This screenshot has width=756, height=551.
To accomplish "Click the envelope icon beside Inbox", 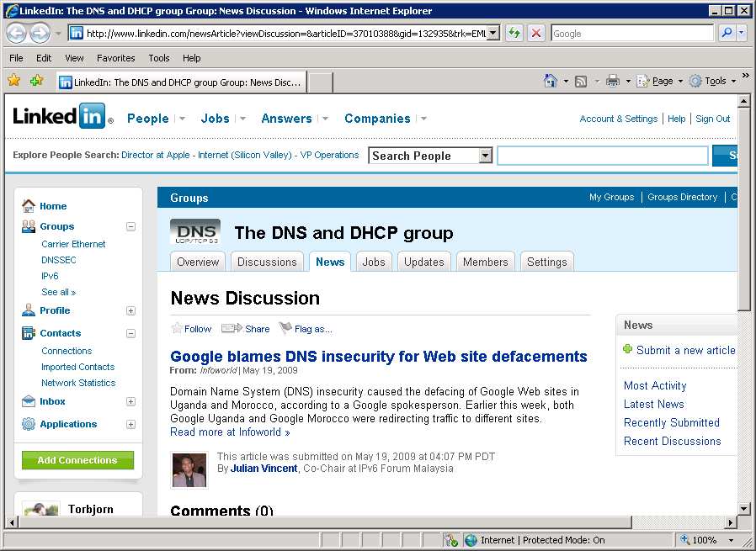I will [x=29, y=401].
